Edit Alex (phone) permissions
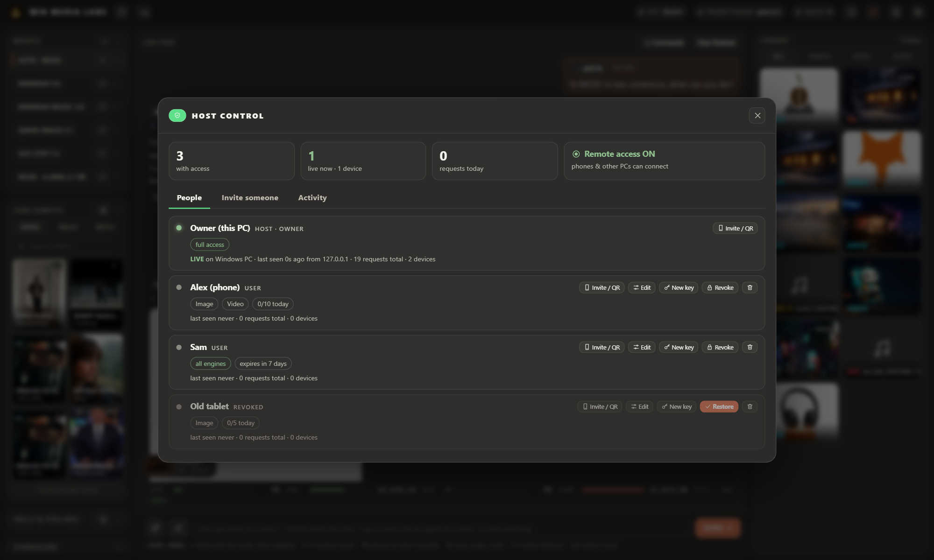Viewport: 934px width, 560px height. click(642, 287)
